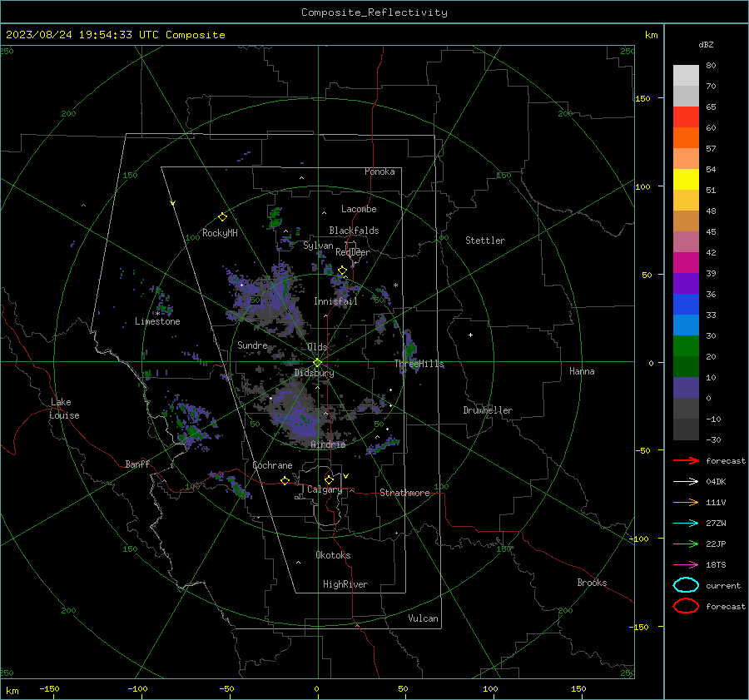This screenshot has height=700, width=749.
Task: Click the Drumheller map label
Action: pos(488,410)
